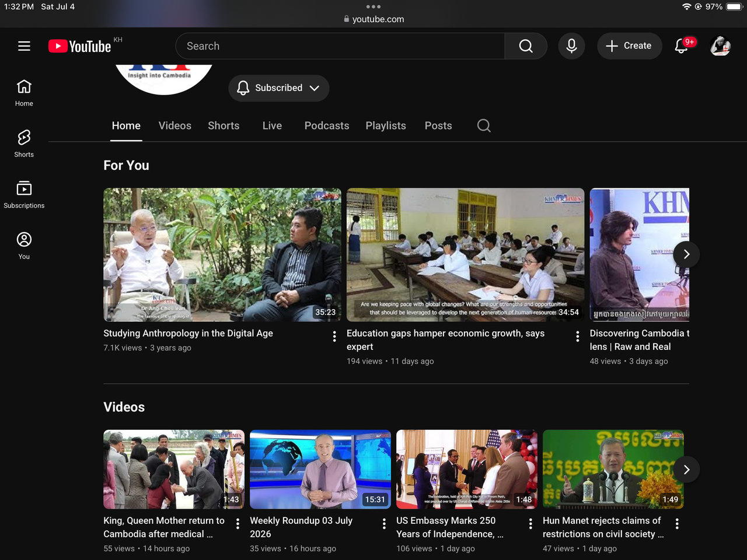Open the notifications bell
747x560 pixels.
pos(682,46)
